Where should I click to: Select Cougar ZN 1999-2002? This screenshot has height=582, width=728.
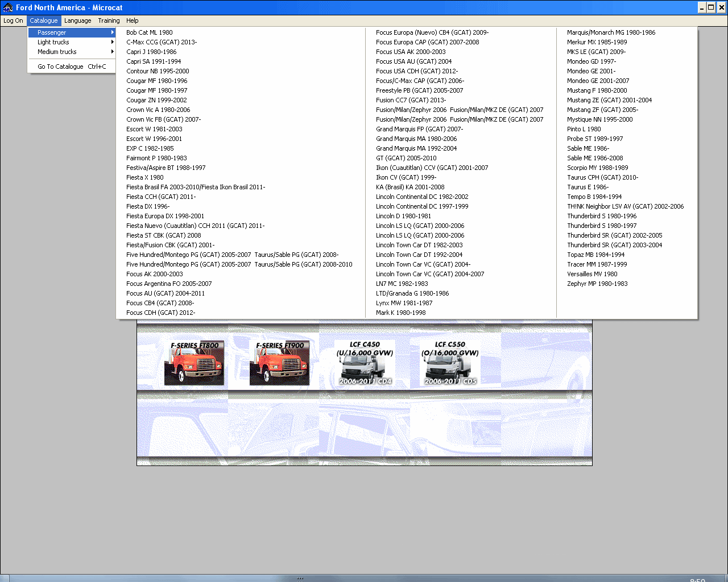(156, 100)
